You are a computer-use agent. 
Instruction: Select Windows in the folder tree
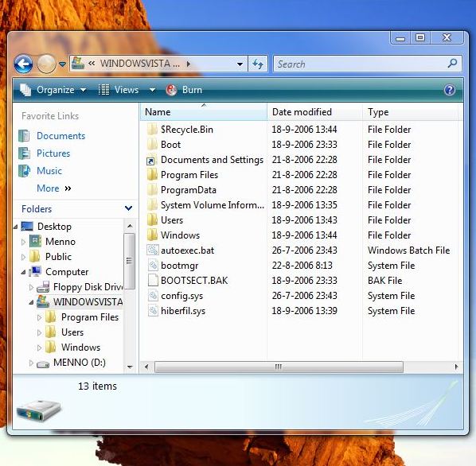pos(80,348)
